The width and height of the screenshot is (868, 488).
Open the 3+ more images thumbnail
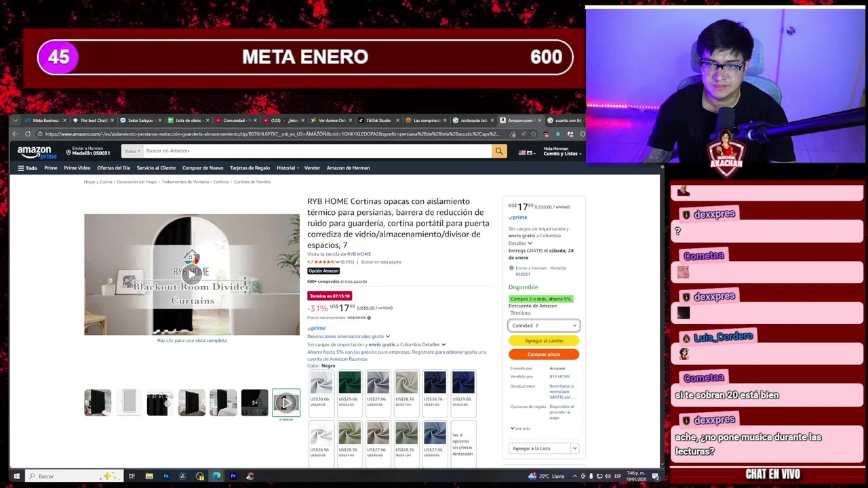254,403
